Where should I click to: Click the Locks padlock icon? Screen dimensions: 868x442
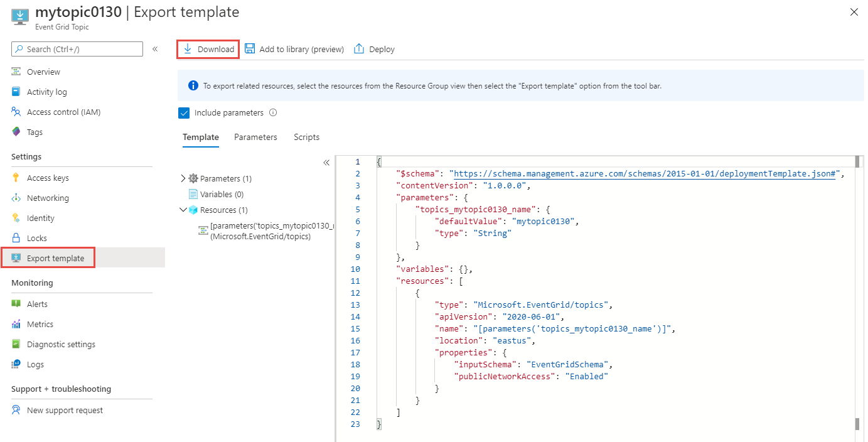(x=16, y=238)
